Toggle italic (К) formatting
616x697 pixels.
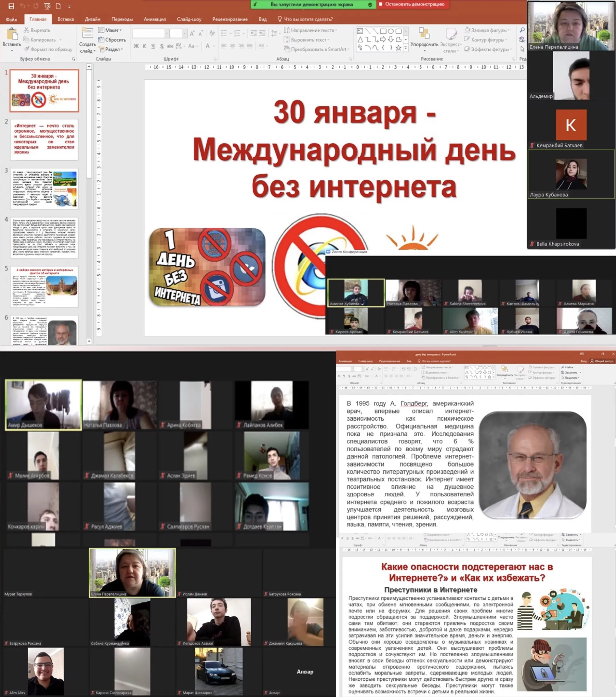click(x=144, y=46)
